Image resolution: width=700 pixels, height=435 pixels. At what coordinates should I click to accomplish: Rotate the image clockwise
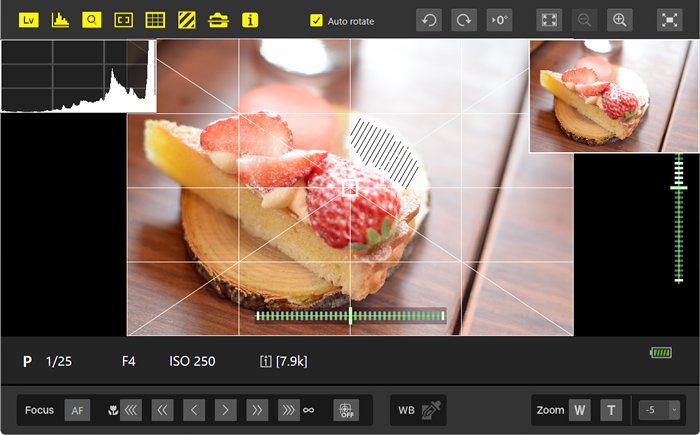[464, 20]
